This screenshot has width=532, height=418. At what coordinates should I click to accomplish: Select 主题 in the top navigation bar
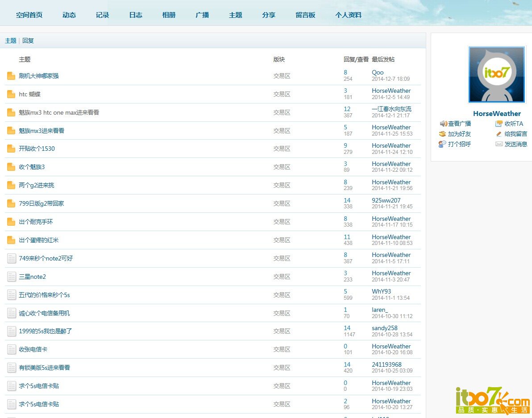236,15
